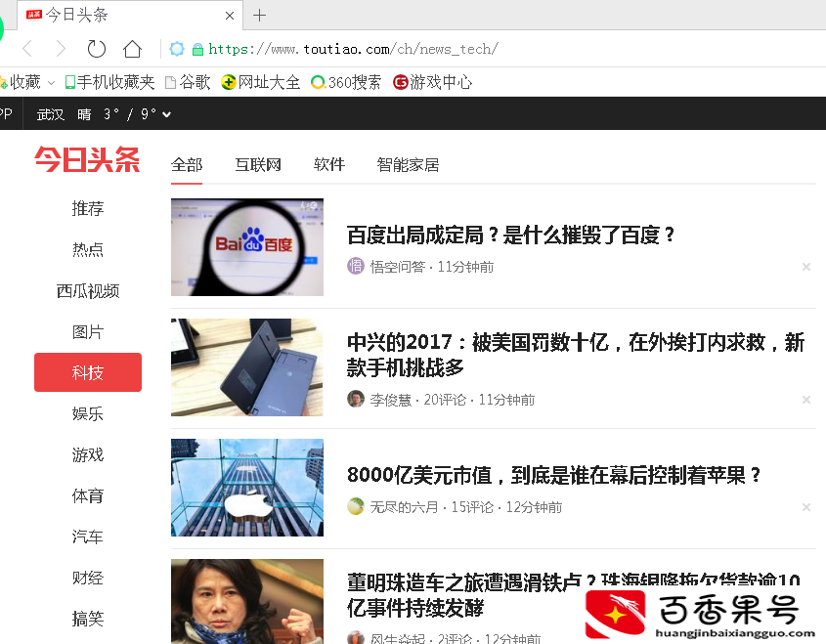Click the 悟空问答 avatar icon
The width and height of the screenshot is (826, 644).
pyautogui.click(x=356, y=266)
